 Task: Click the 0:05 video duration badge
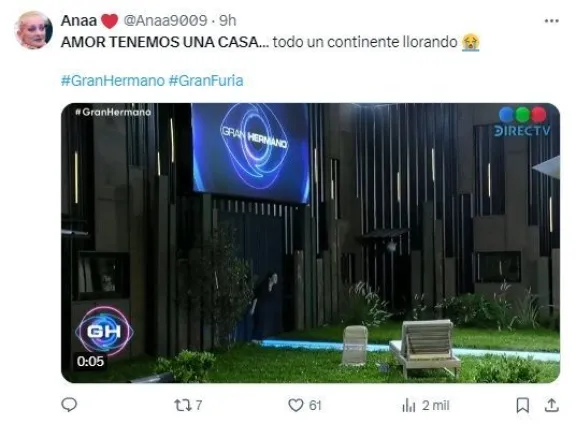[x=90, y=361]
